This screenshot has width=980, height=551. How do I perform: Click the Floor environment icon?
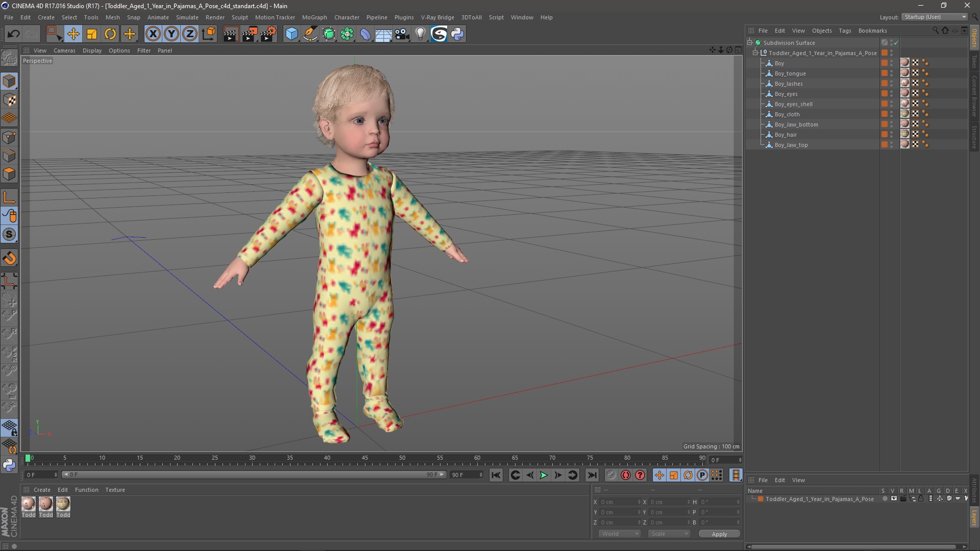[x=384, y=34]
